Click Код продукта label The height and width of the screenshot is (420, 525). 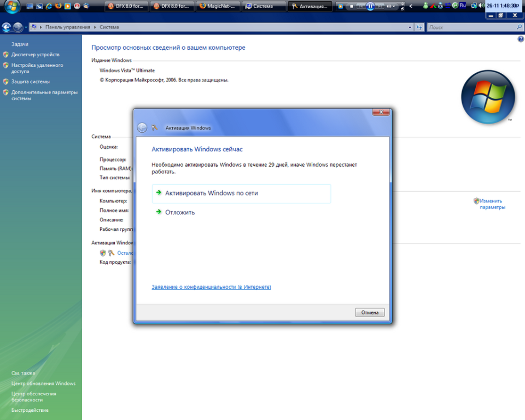click(x=115, y=262)
